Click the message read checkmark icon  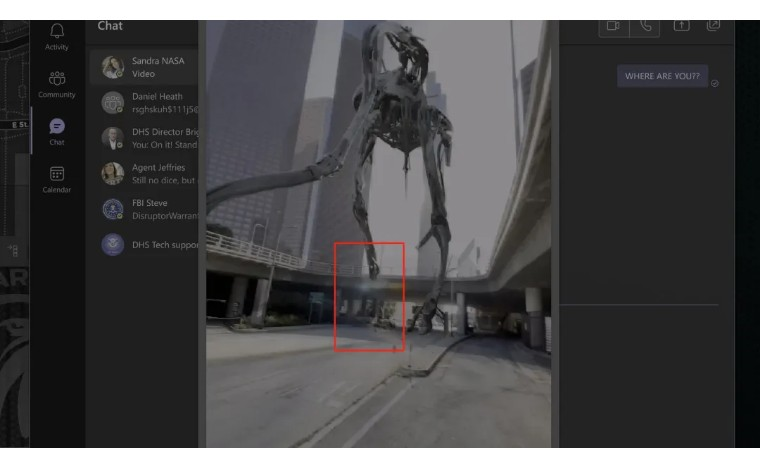point(715,83)
